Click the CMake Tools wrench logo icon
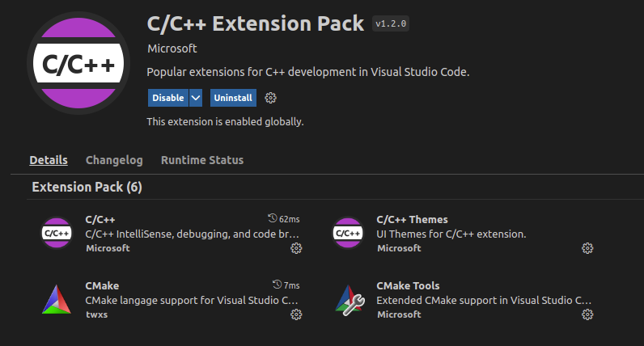The height and width of the screenshot is (346, 644). [350, 300]
